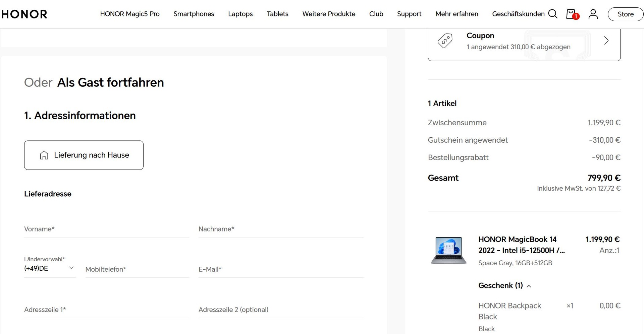This screenshot has height=334, width=644.
Task: Click the Zwischensumme 1.199,90 € value
Action: click(x=604, y=123)
